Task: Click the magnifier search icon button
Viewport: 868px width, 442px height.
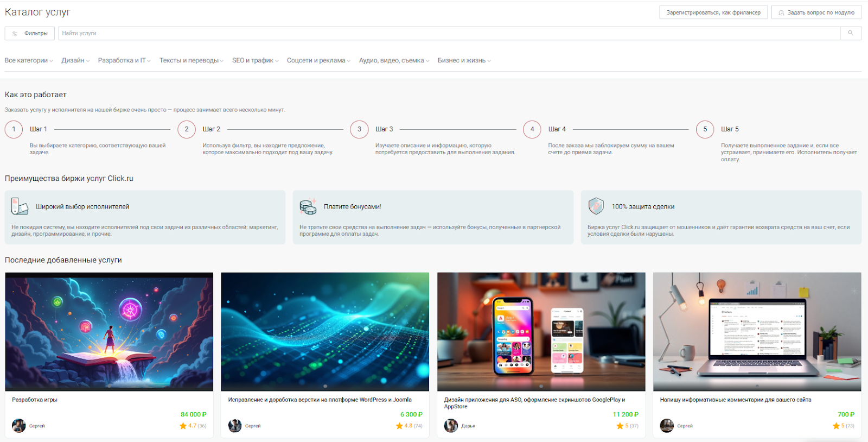Action: pos(851,33)
